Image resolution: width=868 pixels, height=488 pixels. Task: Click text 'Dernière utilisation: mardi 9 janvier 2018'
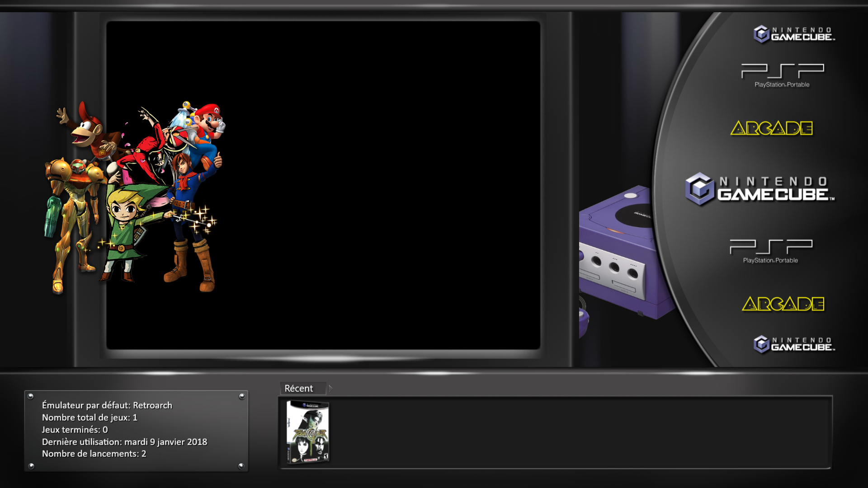click(124, 442)
